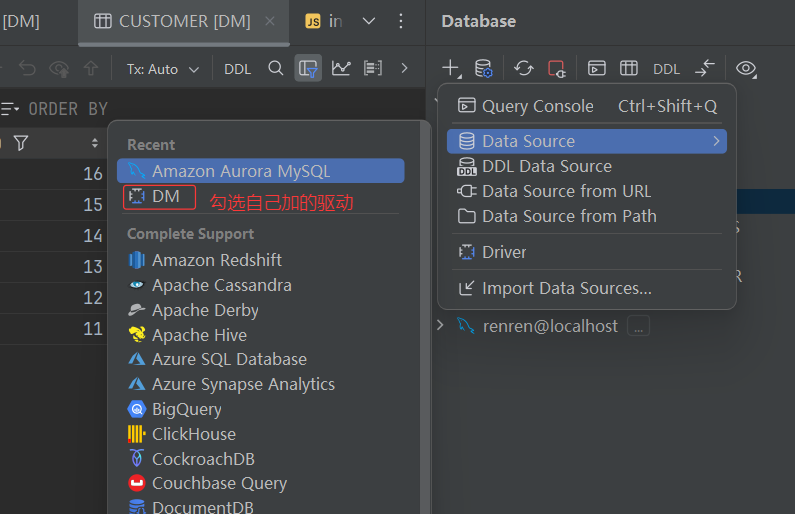795x514 pixels.
Task: Click the column sort arrows stepper
Action: pyautogui.click(x=95, y=143)
